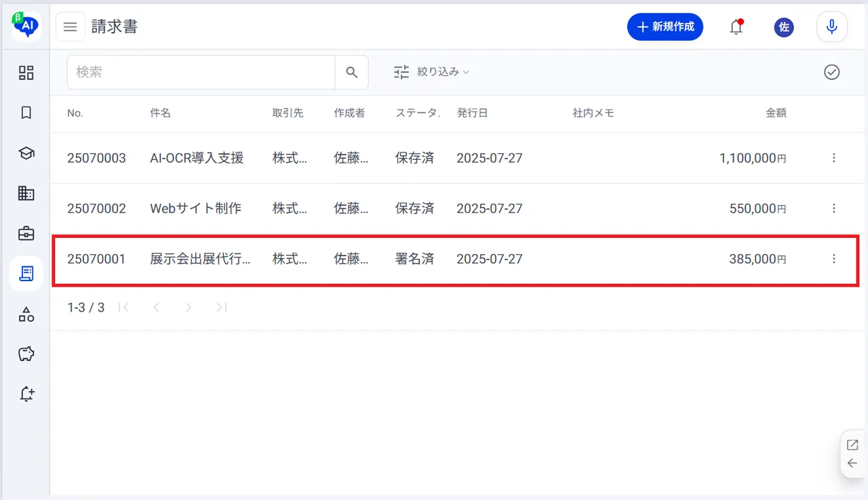Sort by the 件名 column header
The height and width of the screenshot is (500, 868).
(x=160, y=113)
